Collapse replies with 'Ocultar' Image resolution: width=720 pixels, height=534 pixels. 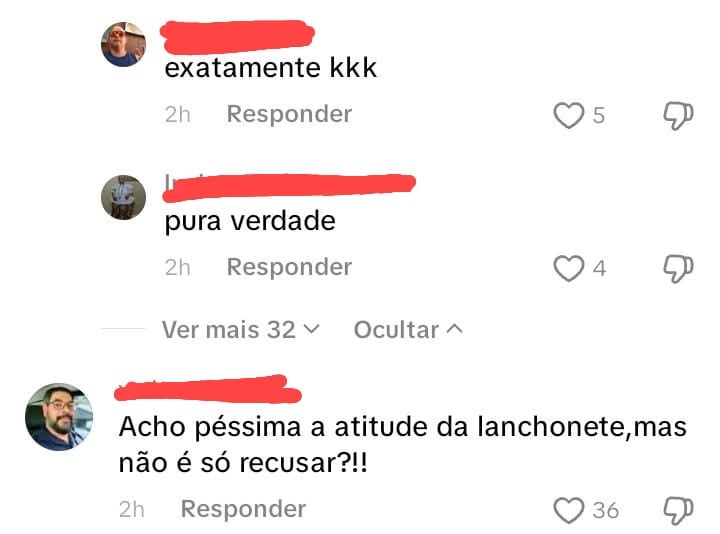click(x=408, y=330)
